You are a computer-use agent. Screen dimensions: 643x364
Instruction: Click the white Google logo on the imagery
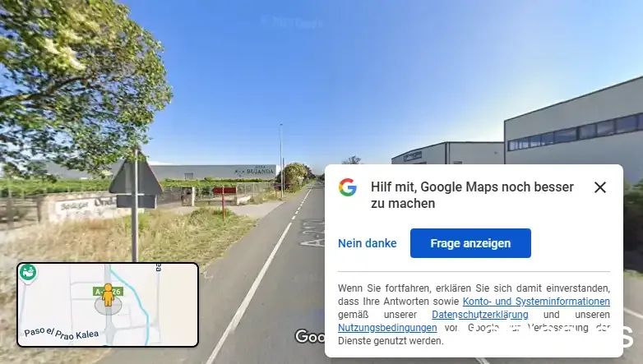pos(310,337)
